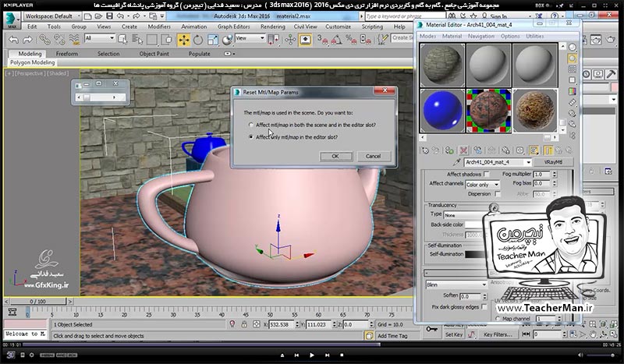The height and width of the screenshot is (364, 624).
Task: Select the Select and Link tool
Action: [x=44, y=40]
